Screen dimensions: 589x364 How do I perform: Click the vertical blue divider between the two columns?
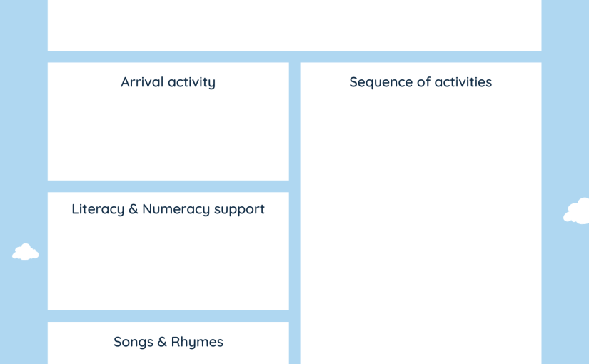(294, 213)
